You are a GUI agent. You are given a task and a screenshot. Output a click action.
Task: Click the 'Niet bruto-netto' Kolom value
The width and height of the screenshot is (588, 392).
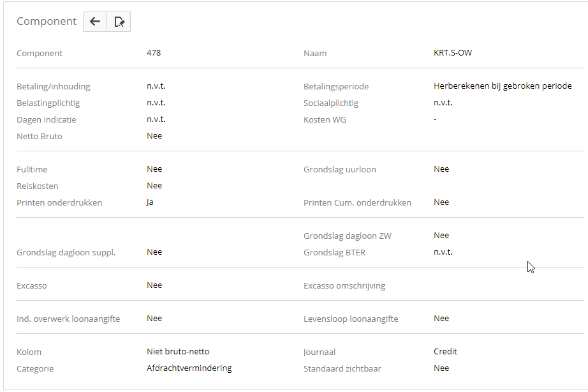[178, 352]
